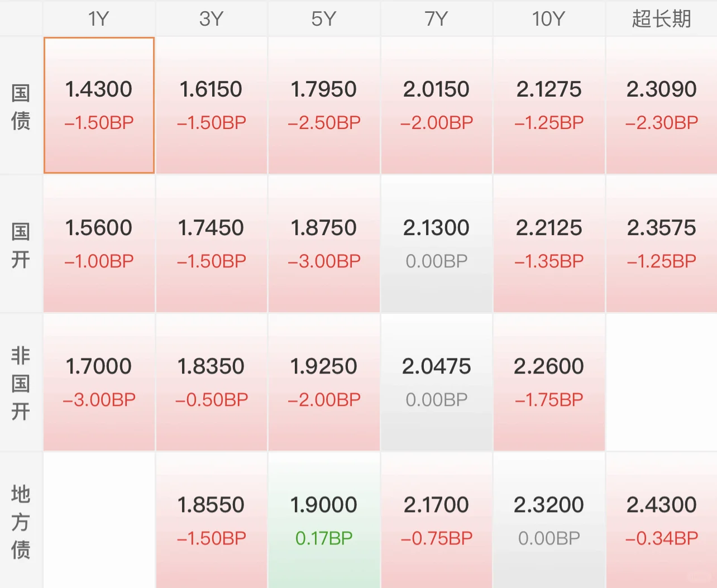Select the 7Y column header

pyautogui.click(x=437, y=19)
